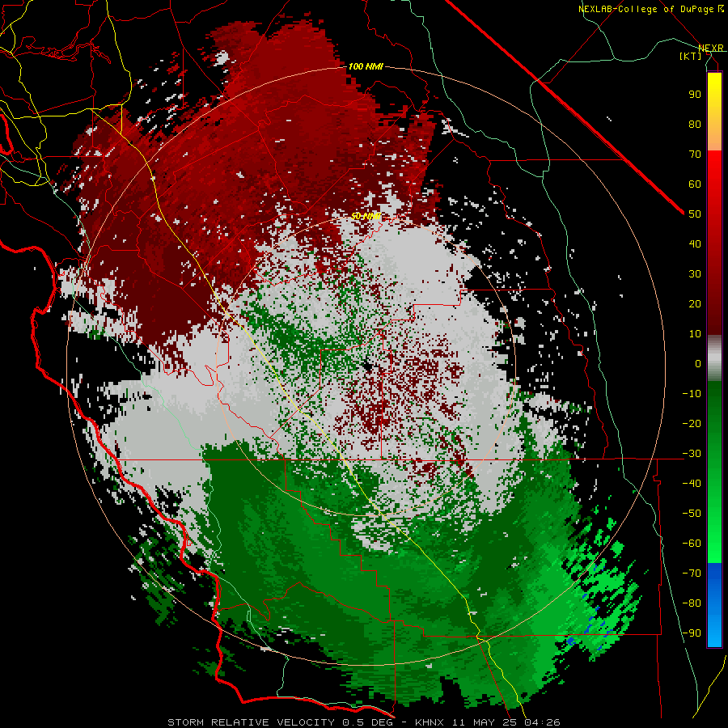Click the -80 value on velocity scale
Viewport: 728px width, 728px height.
692,603
